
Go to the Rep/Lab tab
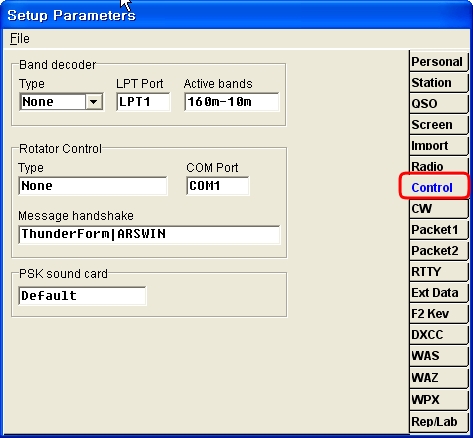(x=438, y=422)
